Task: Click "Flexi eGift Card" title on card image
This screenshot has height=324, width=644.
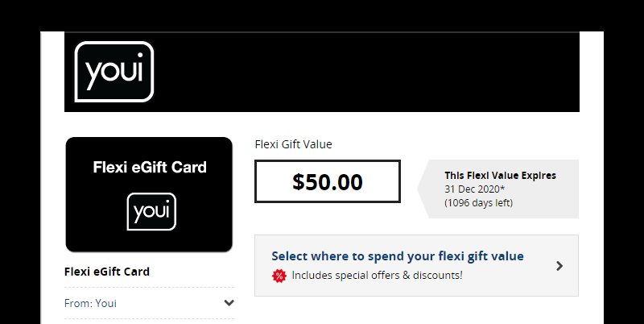Action: [x=150, y=168]
